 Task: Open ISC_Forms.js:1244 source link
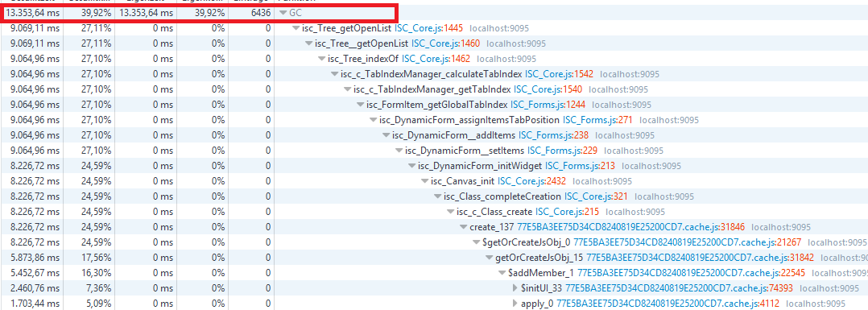(x=548, y=105)
